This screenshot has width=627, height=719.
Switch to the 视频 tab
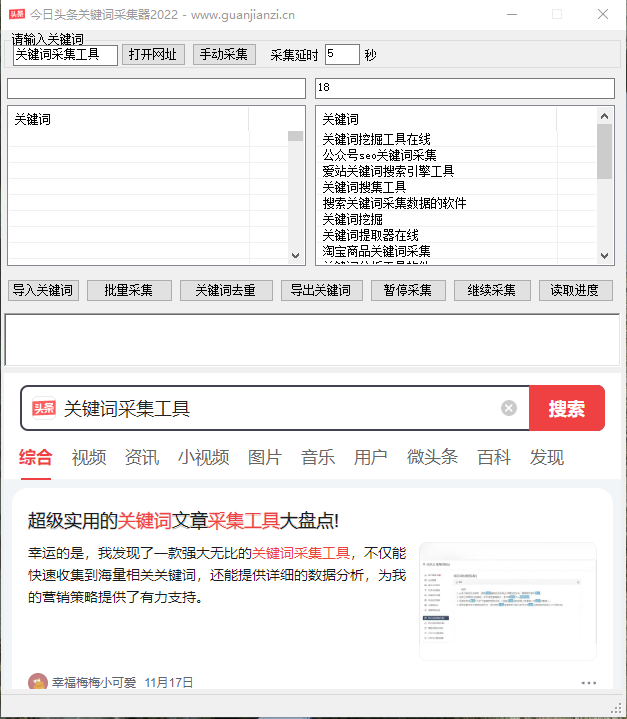[x=89, y=457]
